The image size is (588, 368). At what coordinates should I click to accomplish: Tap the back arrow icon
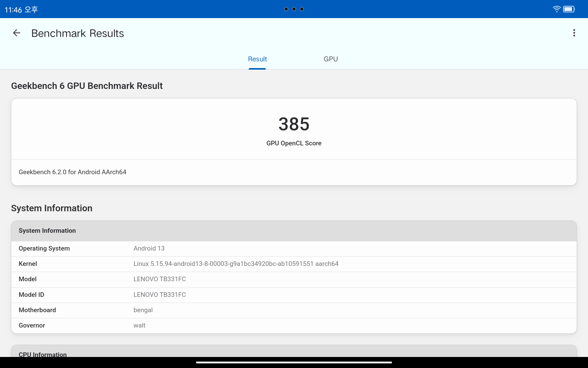(x=17, y=33)
